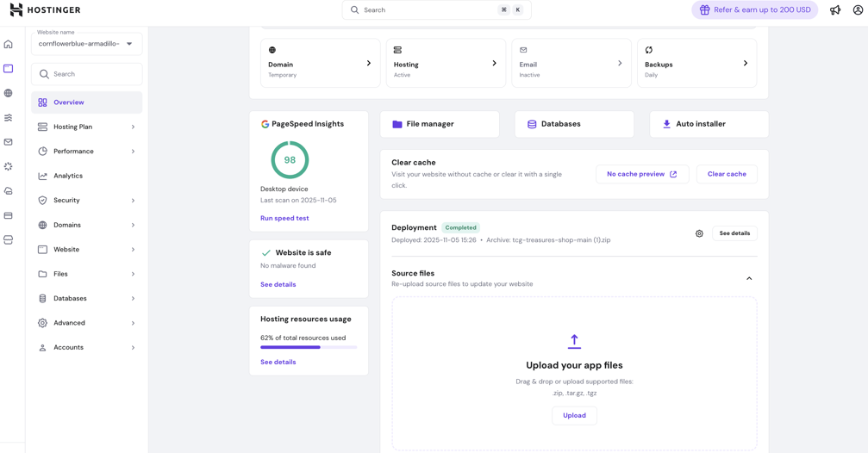
Task: Click the announcements megaphone icon
Action: pos(834,10)
